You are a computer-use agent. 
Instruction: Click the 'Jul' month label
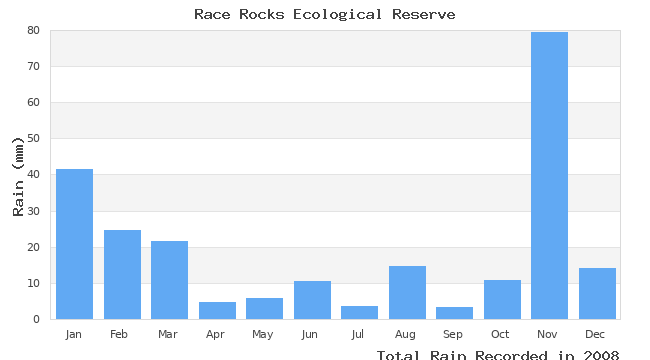(357, 334)
